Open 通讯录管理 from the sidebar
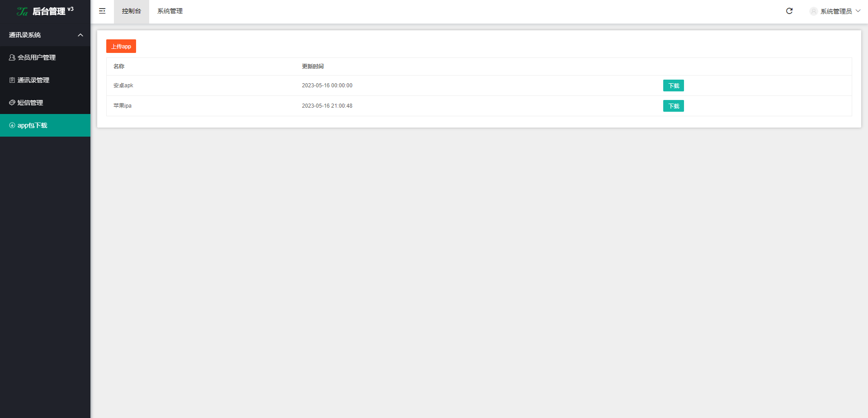Viewport: 868px width, 418px height. (x=33, y=80)
